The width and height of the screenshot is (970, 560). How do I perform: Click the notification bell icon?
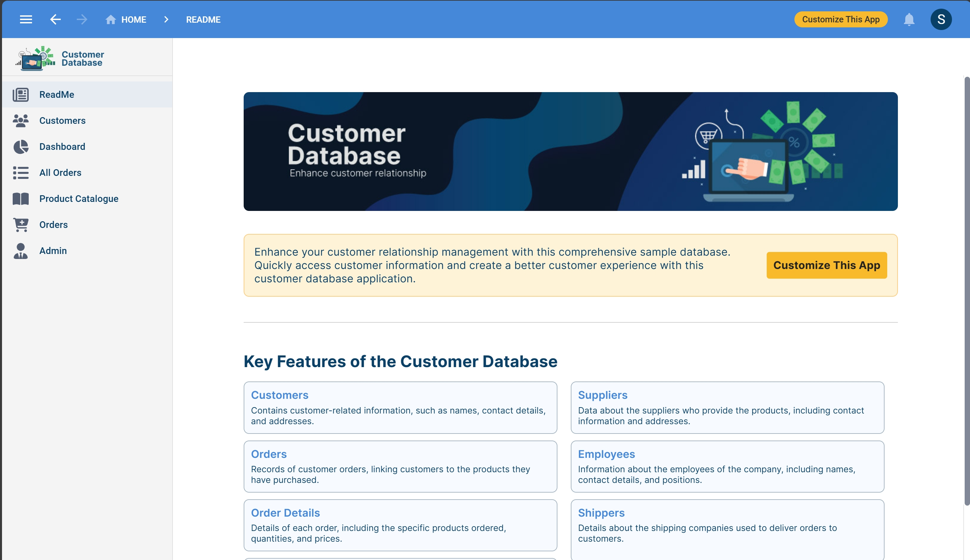(x=909, y=19)
